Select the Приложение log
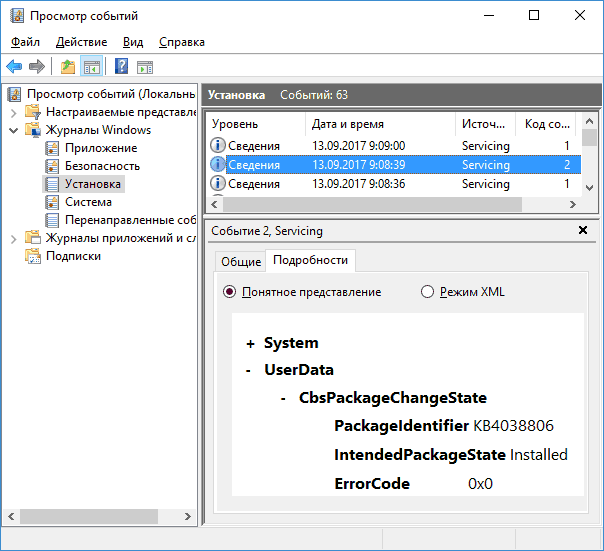Image resolution: width=604 pixels, height=551 pixels. 101,148
